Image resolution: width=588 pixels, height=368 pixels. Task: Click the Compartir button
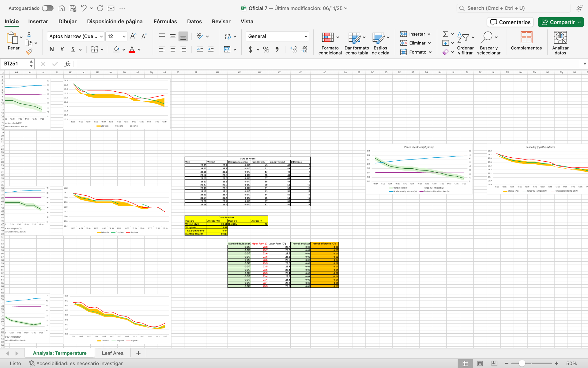558,22
